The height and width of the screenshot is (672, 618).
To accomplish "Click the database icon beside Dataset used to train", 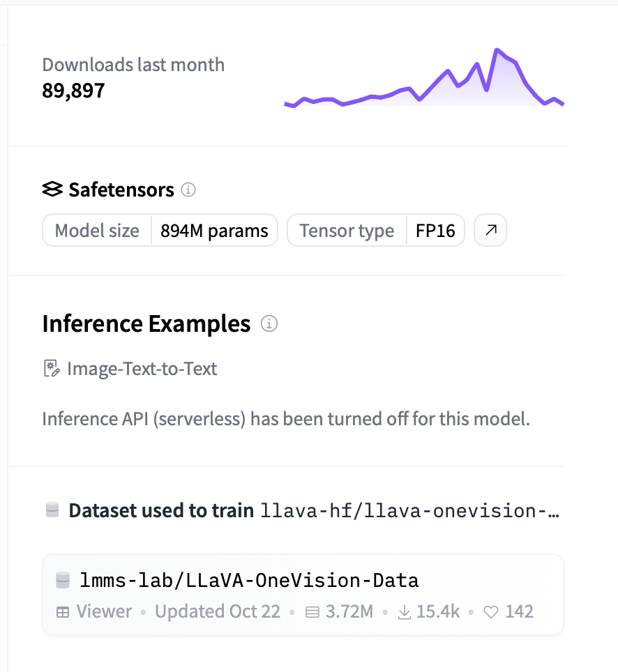I will pos(52,510).
